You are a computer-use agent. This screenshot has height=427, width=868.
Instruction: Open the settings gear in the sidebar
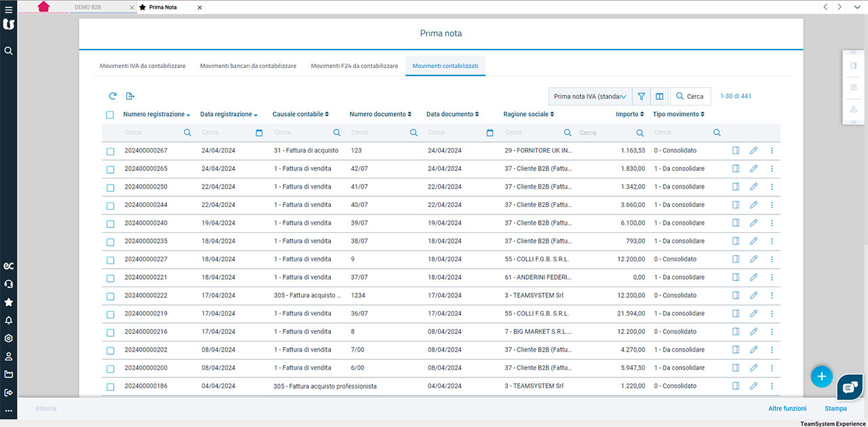tap(8, 338)
